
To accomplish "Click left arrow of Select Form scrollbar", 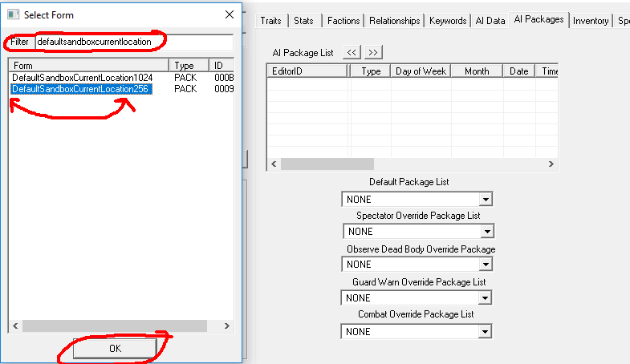I will pos(15,326).
